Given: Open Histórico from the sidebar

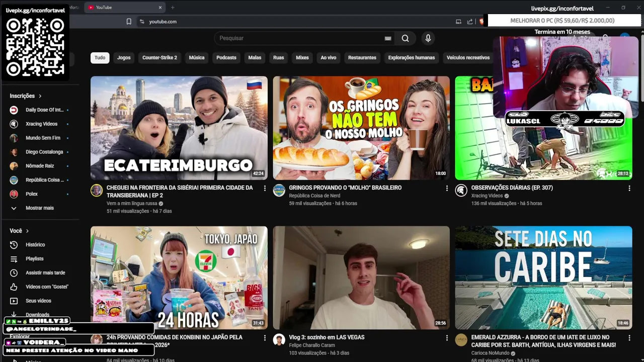Looking at the screenshot, I should coord(35,245).
